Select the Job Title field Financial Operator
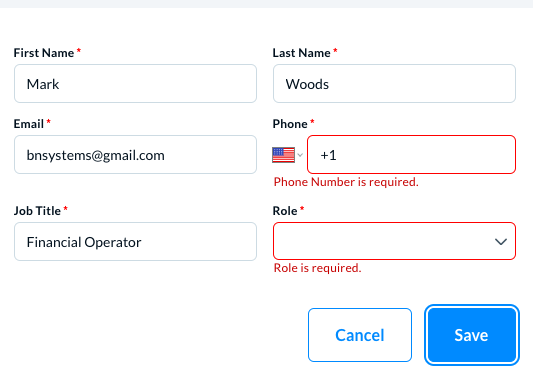Screen dimensions: 533x377 pos(135,242)
